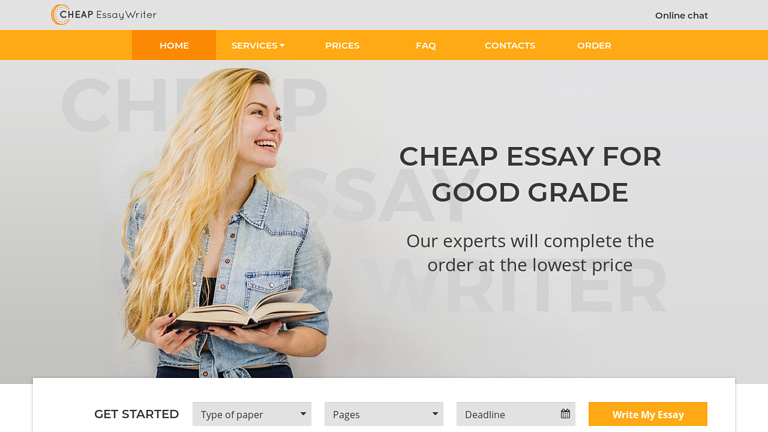Click the Services caret arrow icon
Image resolution: width=768 pixels, height=432 pixels.
point(282,46)
